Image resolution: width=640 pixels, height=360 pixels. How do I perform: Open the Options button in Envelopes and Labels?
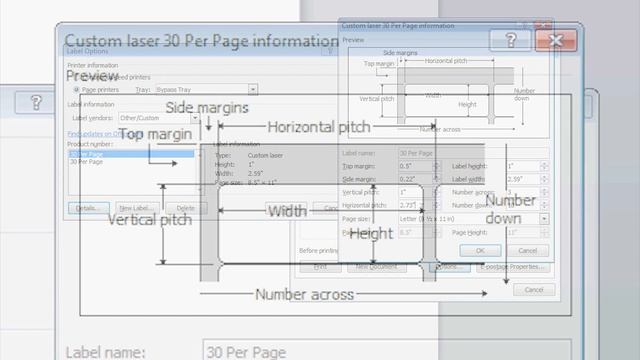click(449, 267)
